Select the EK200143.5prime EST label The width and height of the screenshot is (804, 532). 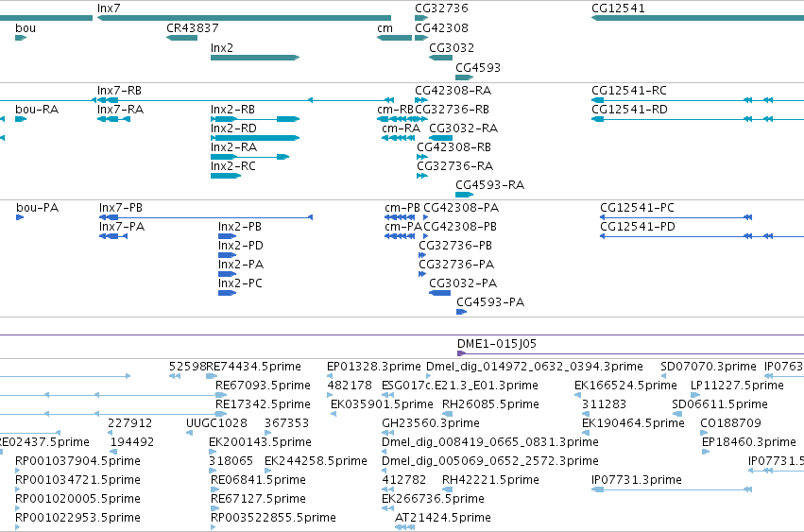click(260, 443)
